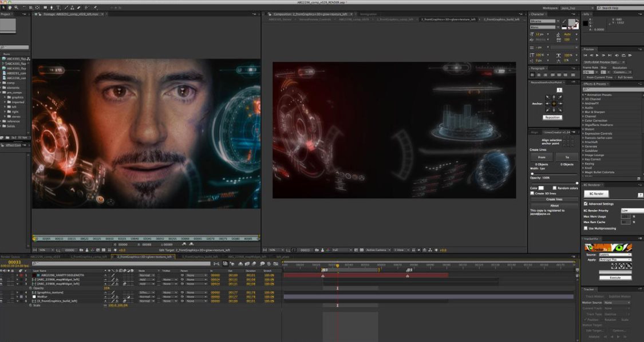Select the Align panel tab
The height and width of the screenshot is (342, 644).
(x=535, y=132)
